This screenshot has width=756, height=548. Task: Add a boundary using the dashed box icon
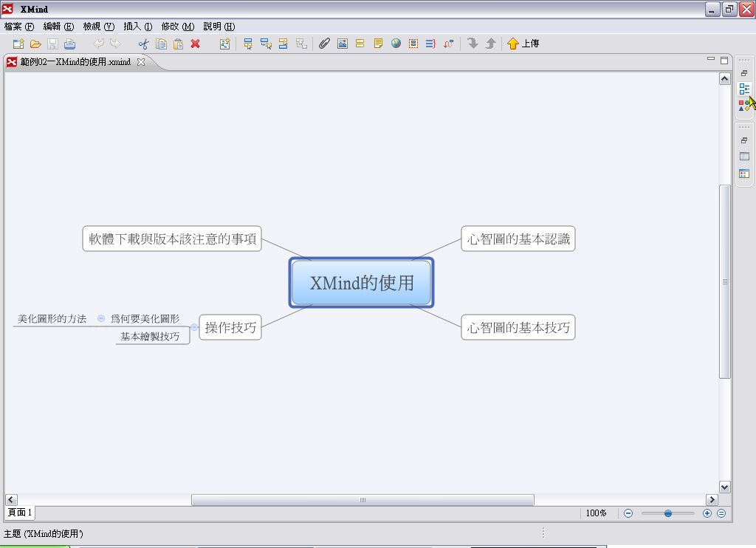pos(413,44)
